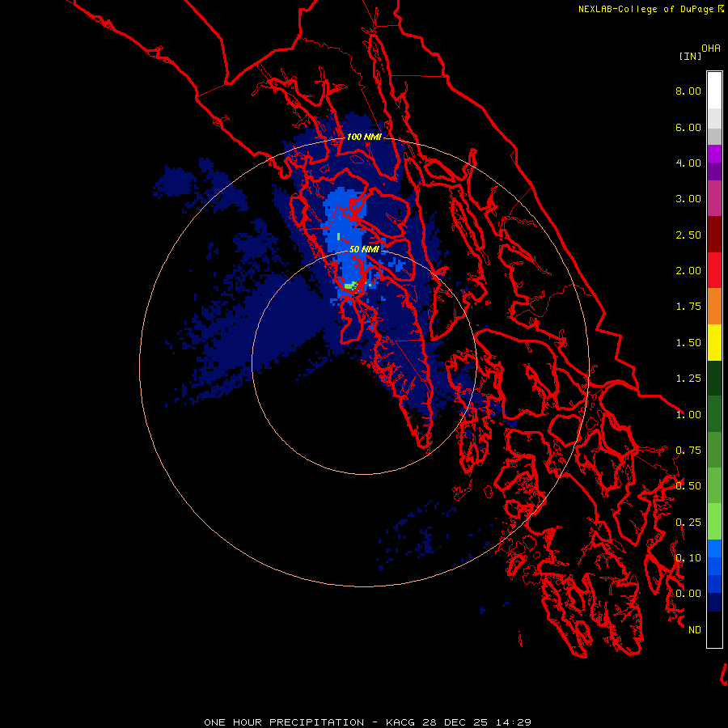
Task: Click the 100 NMI range ring label
Action: [x=364, y=137]
